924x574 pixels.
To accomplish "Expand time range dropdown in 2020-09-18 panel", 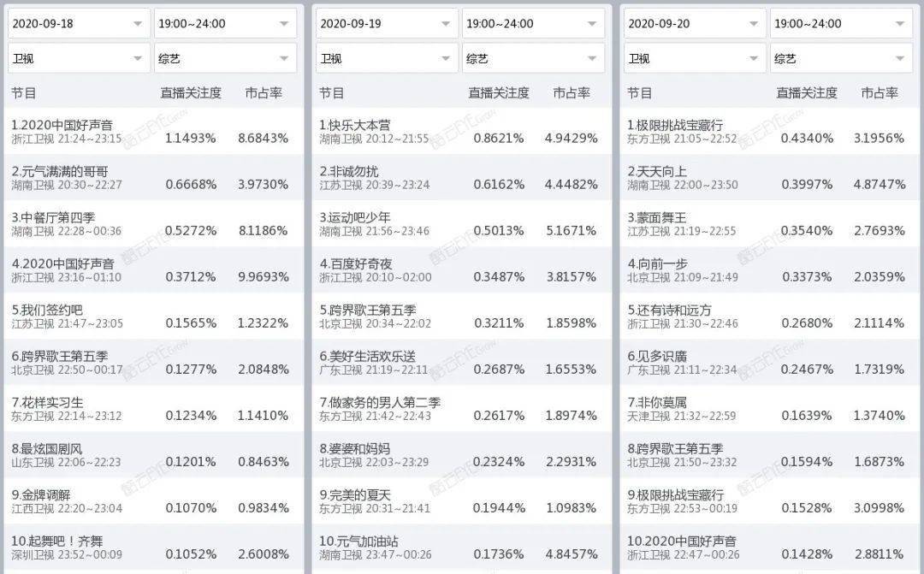I will click(x=225, y=23).
